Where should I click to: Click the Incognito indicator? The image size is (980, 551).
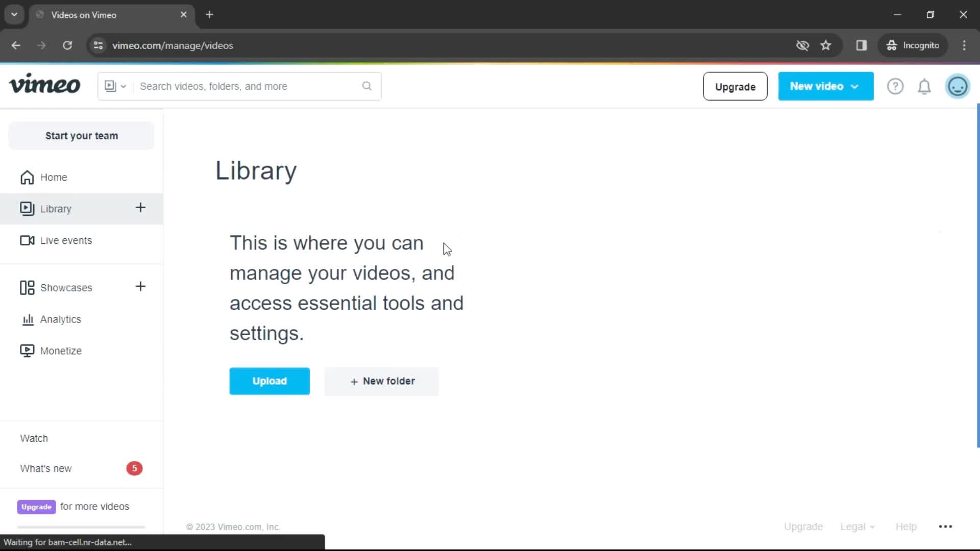tap(913, 45)
